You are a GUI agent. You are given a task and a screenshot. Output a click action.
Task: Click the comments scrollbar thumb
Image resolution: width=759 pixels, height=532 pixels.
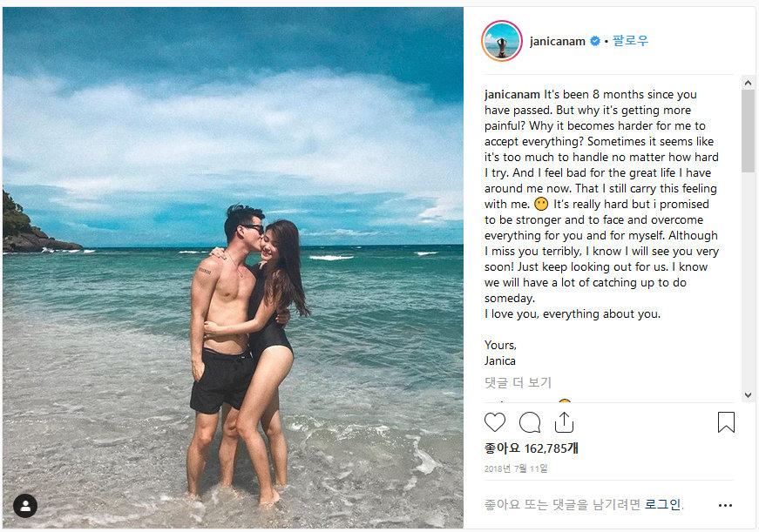[x=748, y=131]
